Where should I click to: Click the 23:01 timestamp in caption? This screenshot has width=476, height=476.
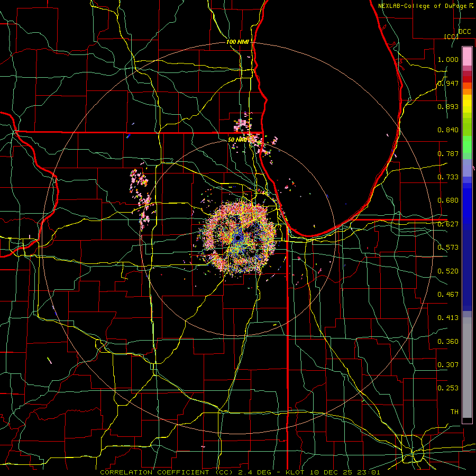(x=368, y=472)
